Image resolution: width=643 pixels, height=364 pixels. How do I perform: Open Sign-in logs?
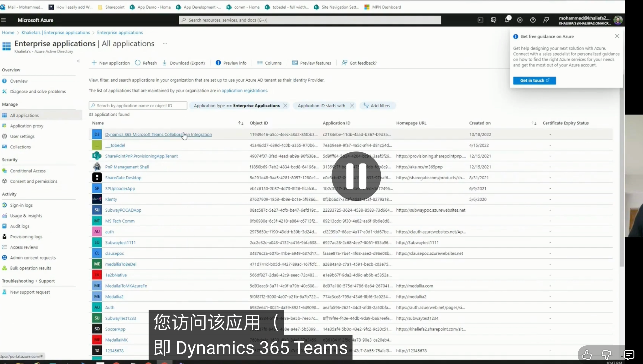click(21, 205)
